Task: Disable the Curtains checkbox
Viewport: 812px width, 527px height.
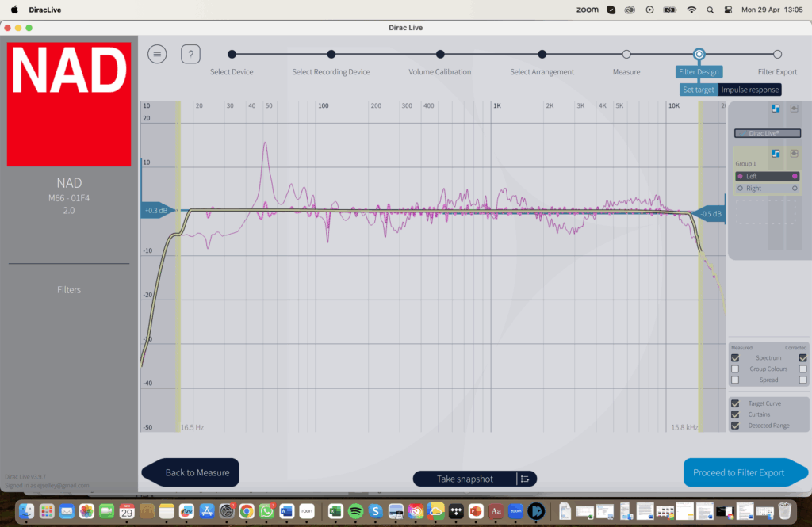Action: pyautogui.click(x=735, y=414)
